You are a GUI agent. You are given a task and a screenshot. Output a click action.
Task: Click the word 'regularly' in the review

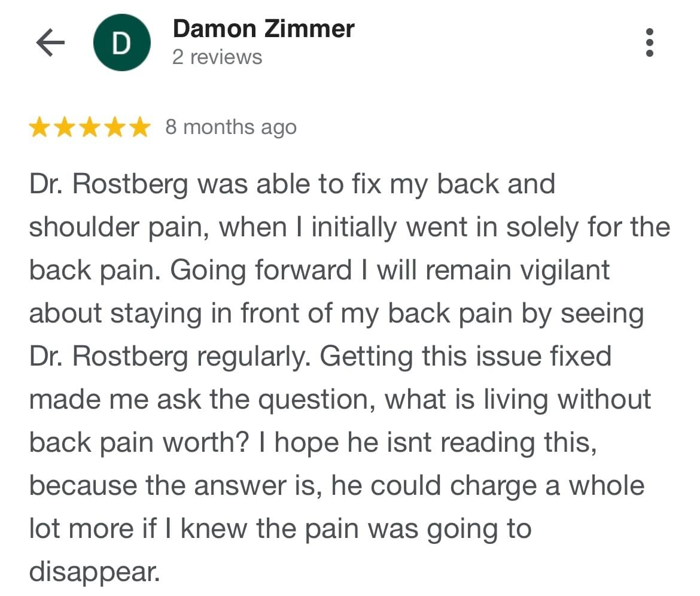pos(254,357)
